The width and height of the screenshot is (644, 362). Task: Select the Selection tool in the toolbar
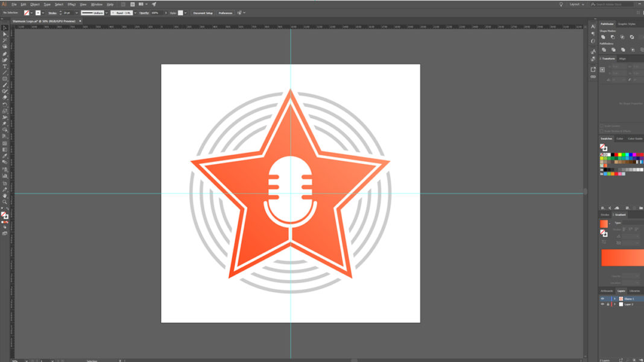tap(3, 28)
